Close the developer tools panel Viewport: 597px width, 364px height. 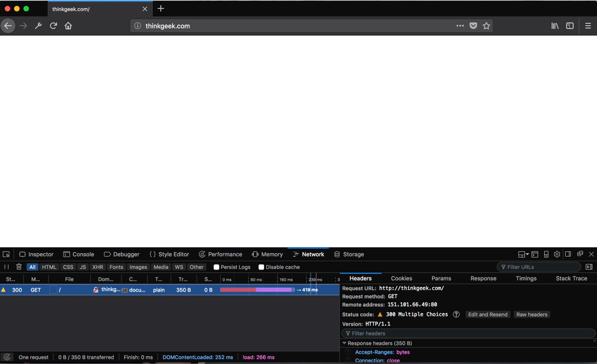coord(591,254)
